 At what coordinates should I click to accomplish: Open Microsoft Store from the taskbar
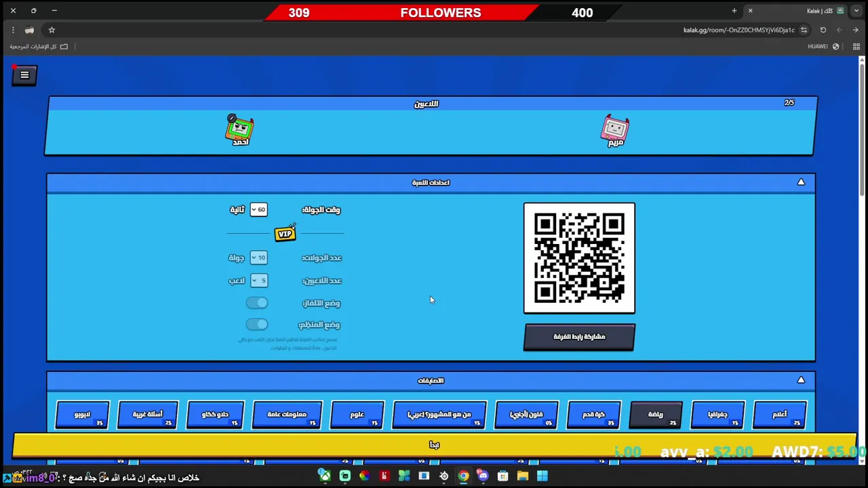pyautogui.click(x=502, y=476)
